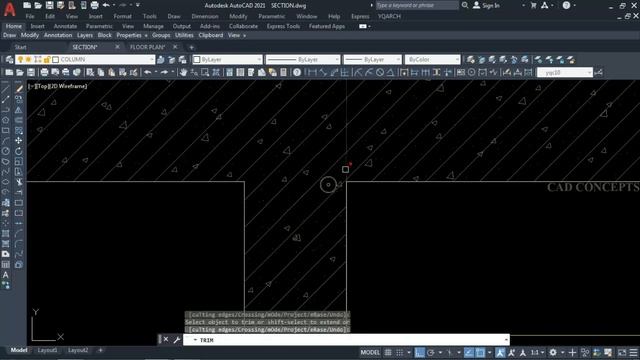Click the Copy icon in standard toolbar
Image resolution: width=640 pixels, height=360 pixels.
(x=101, y=73)
